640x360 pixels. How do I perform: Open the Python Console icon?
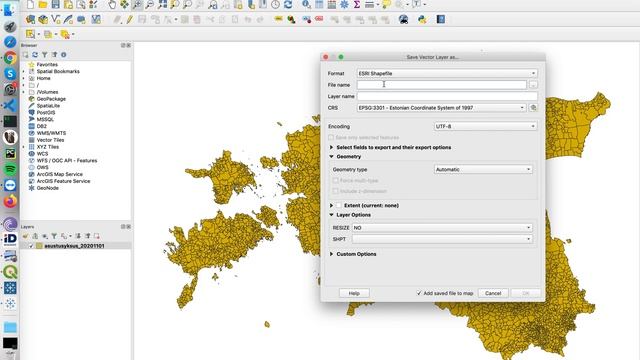coord(422,19)
